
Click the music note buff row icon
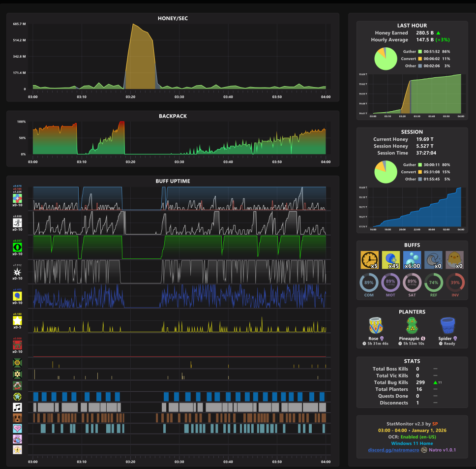point(17,407)
